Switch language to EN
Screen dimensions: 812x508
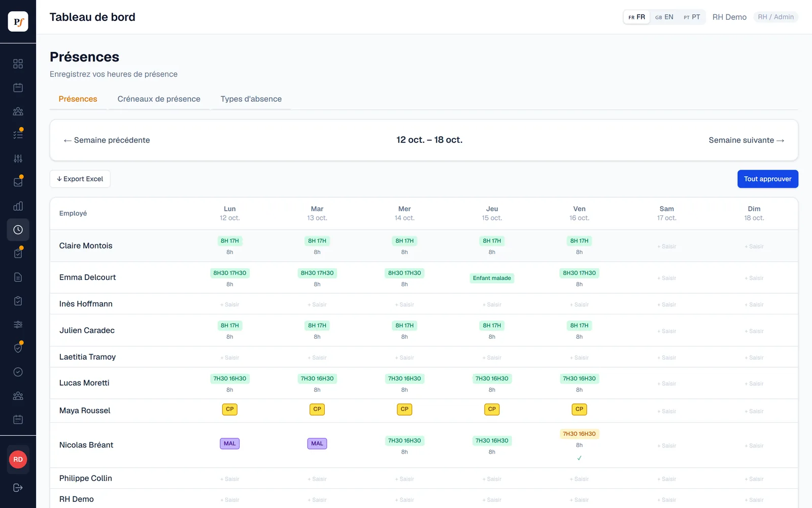click(664, 17)
